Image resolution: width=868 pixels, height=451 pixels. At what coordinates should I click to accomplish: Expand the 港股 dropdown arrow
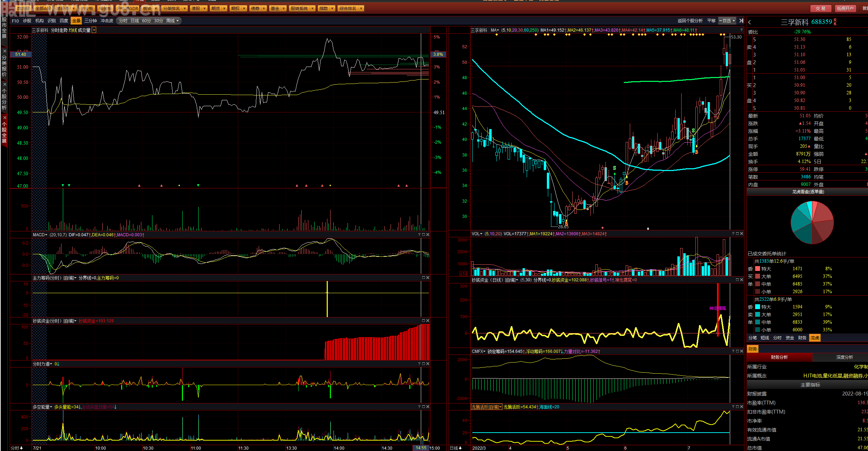[205, 8]
